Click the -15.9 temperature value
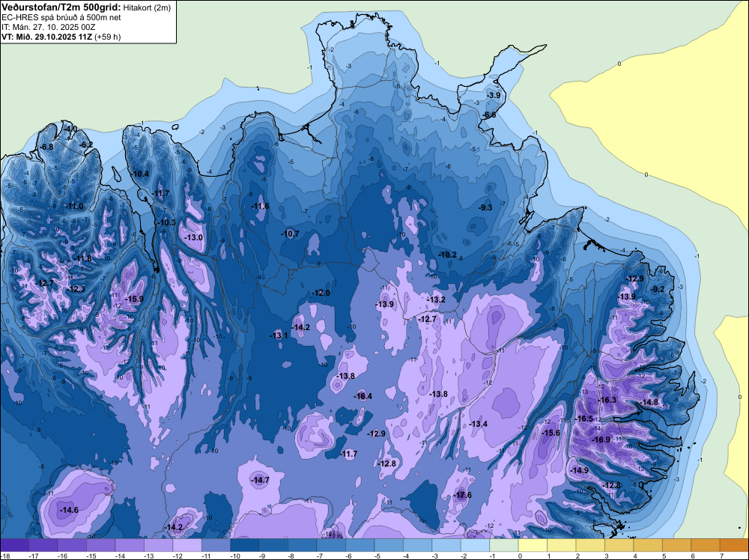This screenshot has width=749, height=560. point(134,299)
